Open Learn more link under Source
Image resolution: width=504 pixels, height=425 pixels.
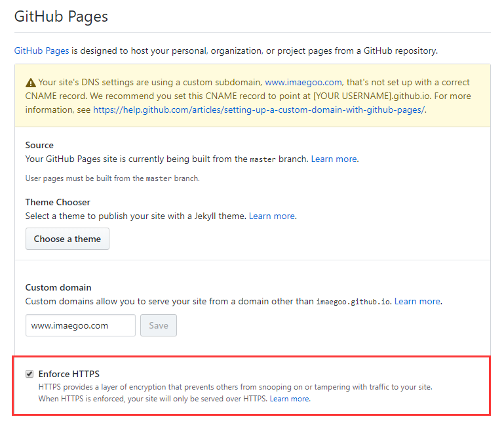(334, 159)
